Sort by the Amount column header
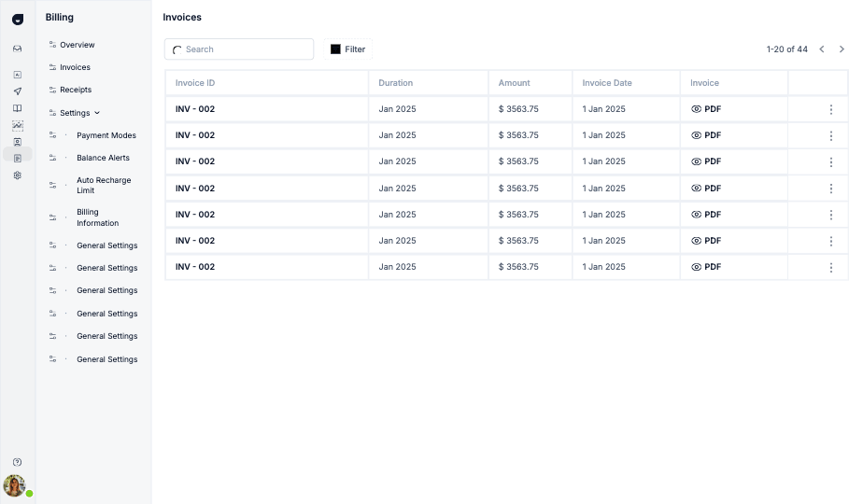The height and width of the screenshot is (504, 863). coord(514,83)
